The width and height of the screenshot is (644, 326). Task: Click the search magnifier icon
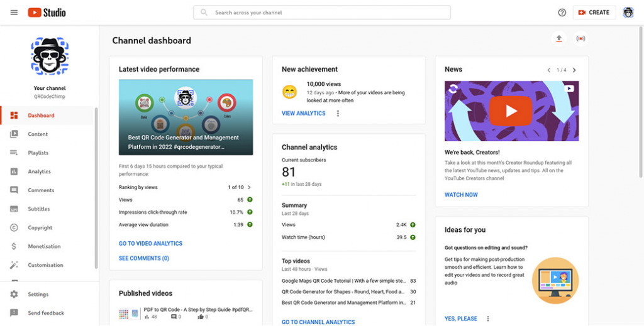(204, 13)
